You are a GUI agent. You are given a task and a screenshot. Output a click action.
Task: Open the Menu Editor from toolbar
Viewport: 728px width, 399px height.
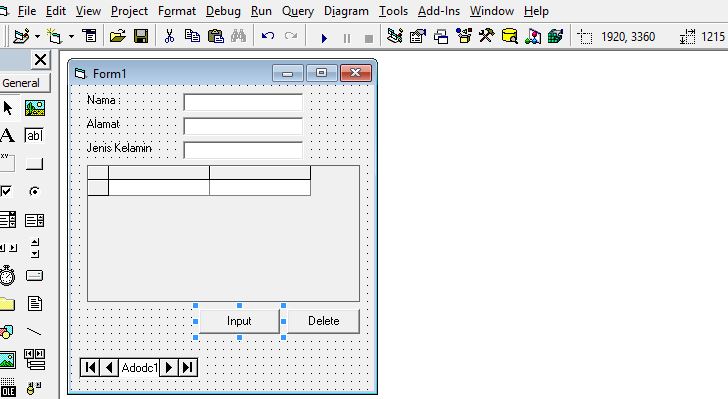(89, 36)
